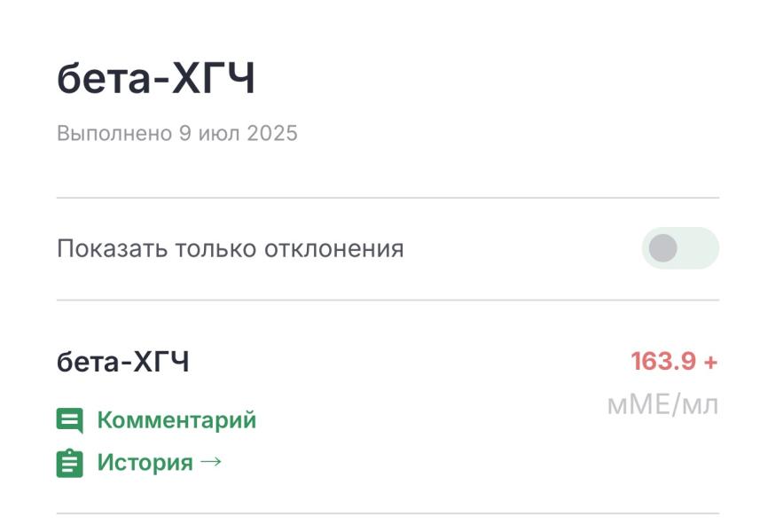This screenshot has height=532, width=775.
Task: Click the word Выполнено under the heading
Action: 114,134
